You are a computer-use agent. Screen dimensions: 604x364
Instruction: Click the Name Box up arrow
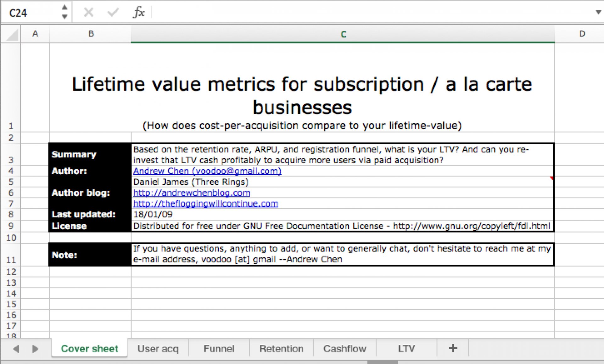point(64,8)
